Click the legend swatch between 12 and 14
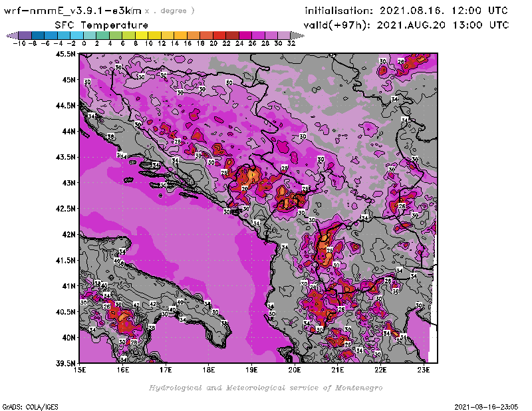532x411 pixels. pos(168,35)
